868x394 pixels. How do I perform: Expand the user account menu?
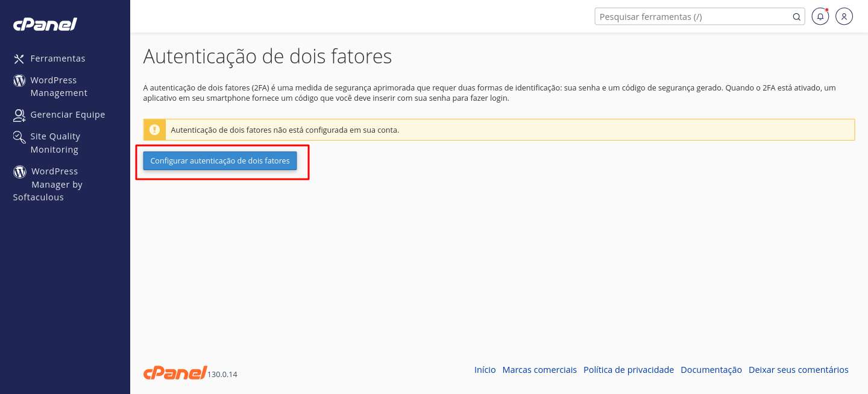(844, 17)
